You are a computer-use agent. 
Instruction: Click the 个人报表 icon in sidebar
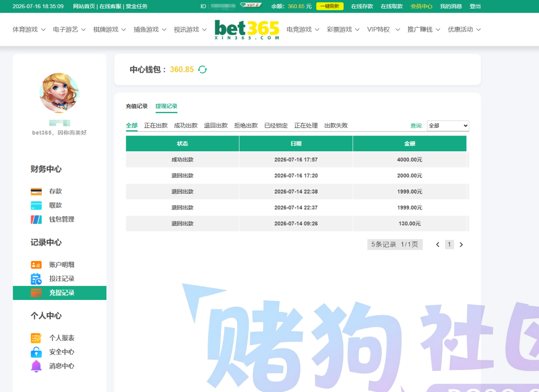(x=36, y=338)
